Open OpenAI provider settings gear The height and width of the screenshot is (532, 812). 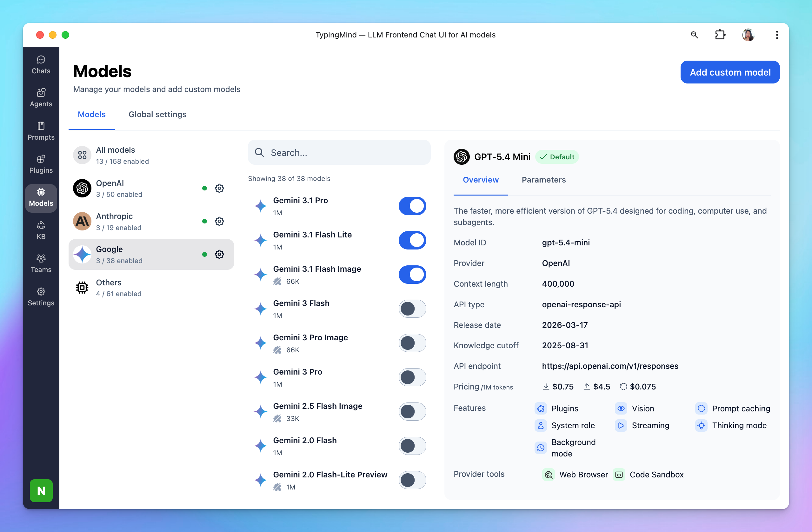tap(219, 188)
